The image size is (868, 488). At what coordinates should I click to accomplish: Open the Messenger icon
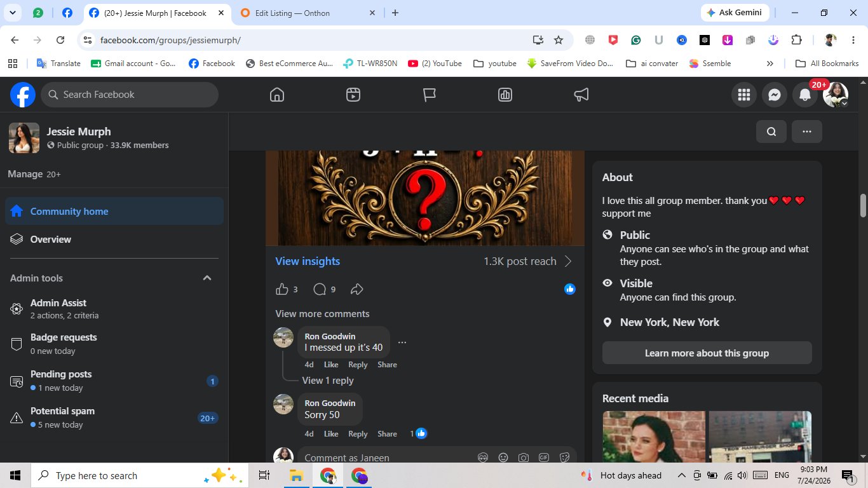coord(774,95)
